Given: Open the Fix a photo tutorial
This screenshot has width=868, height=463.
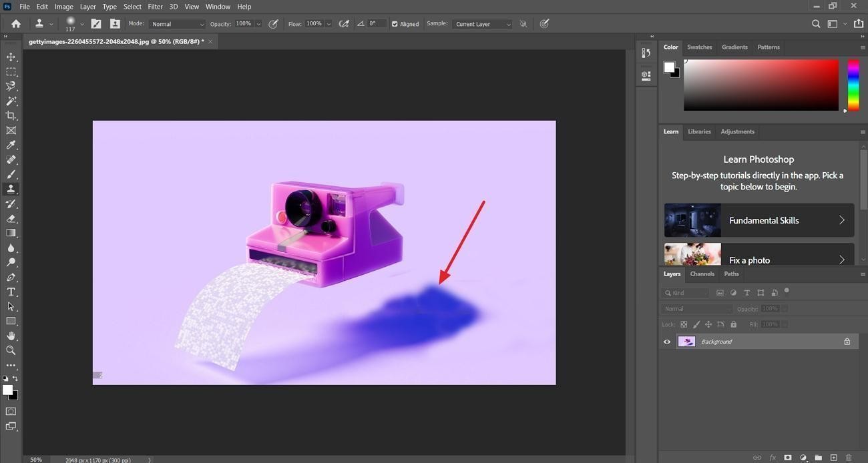Looking at the screenshot, I should click(759, 254).
